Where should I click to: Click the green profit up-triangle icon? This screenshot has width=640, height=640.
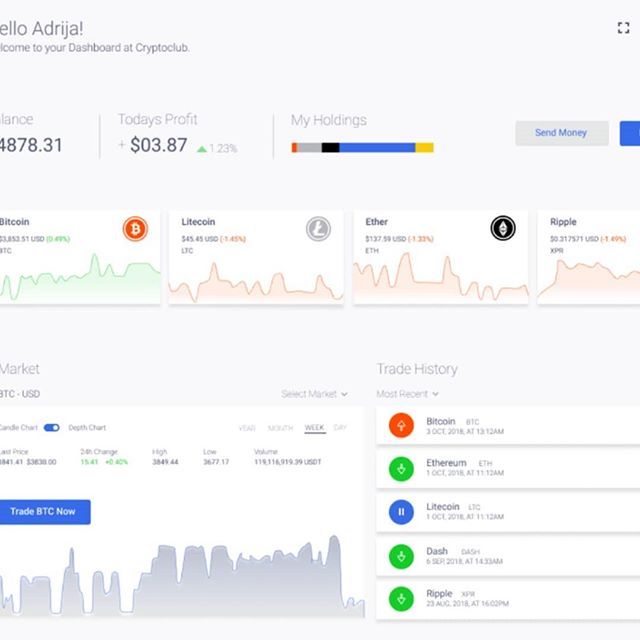pos(202,149)
